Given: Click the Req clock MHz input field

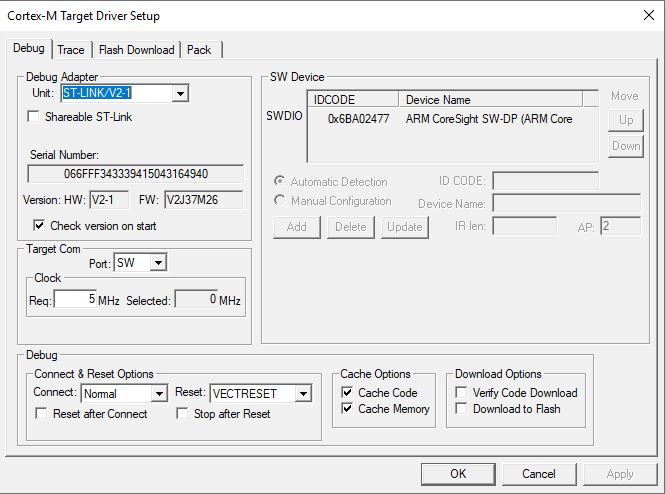Looking at the screenshot, I should tap(75, 299).
